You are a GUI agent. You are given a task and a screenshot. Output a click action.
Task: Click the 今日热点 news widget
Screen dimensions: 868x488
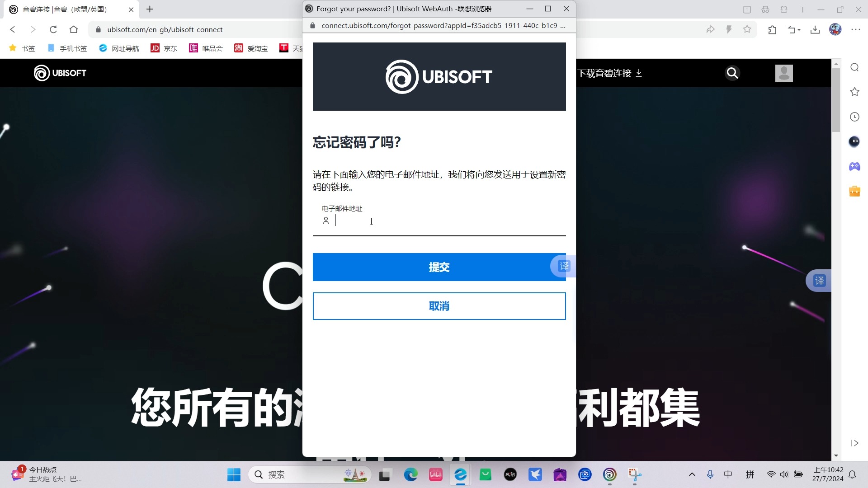[x=46, y=474]
